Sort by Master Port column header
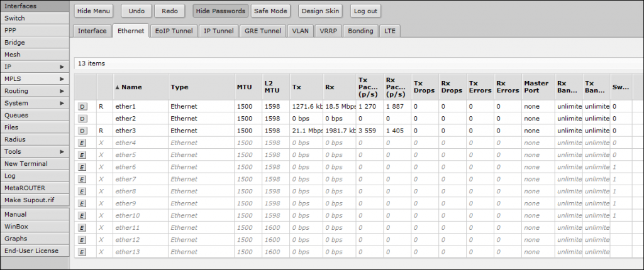This screenshot has width=644, height=270. (x=538, y=87)
